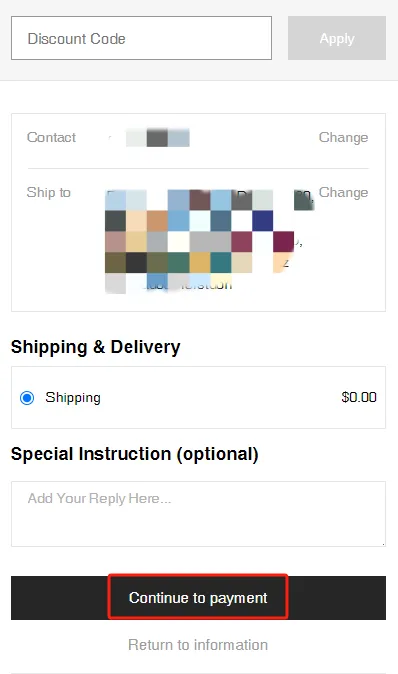This screenshot has height=674, width=398.
Task: Click the Shipping option label
Action: pos(73,398)
